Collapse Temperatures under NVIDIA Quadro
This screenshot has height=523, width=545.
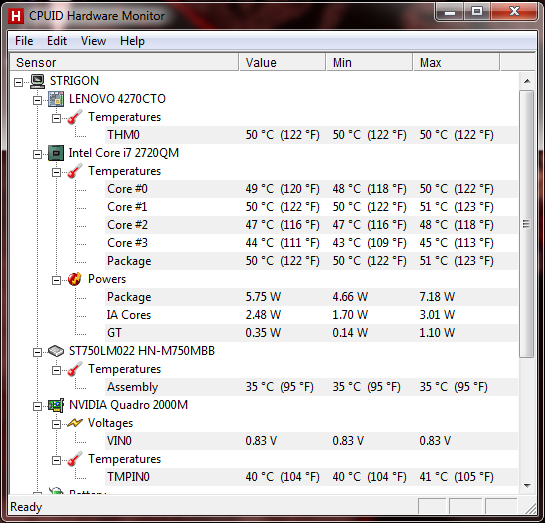[x=56, y=460]
